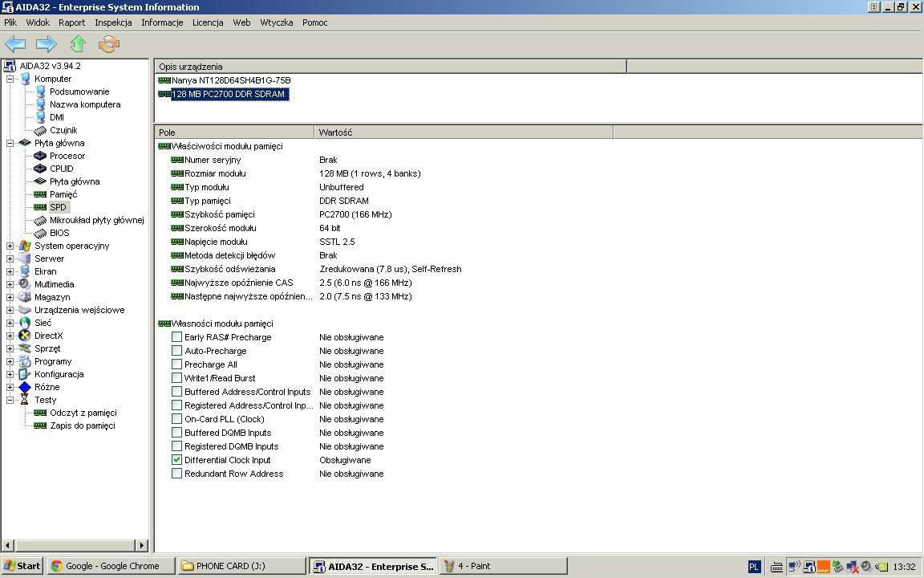Open the CPUID page
The width and height of the screenshot is (924, 578).
pos(61,169)
